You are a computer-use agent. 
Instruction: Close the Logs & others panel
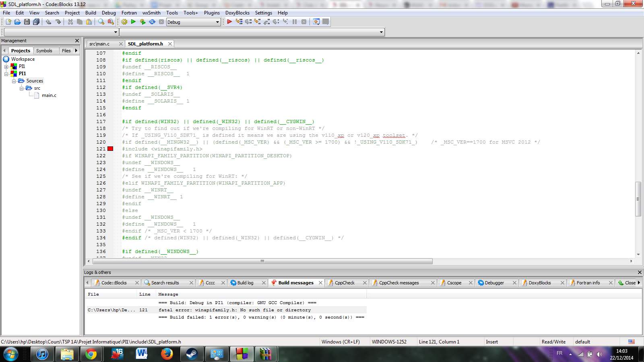640,272
